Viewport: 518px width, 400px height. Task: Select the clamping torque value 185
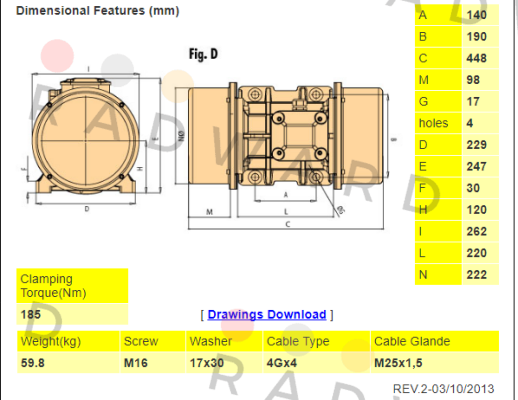point(31,314)
